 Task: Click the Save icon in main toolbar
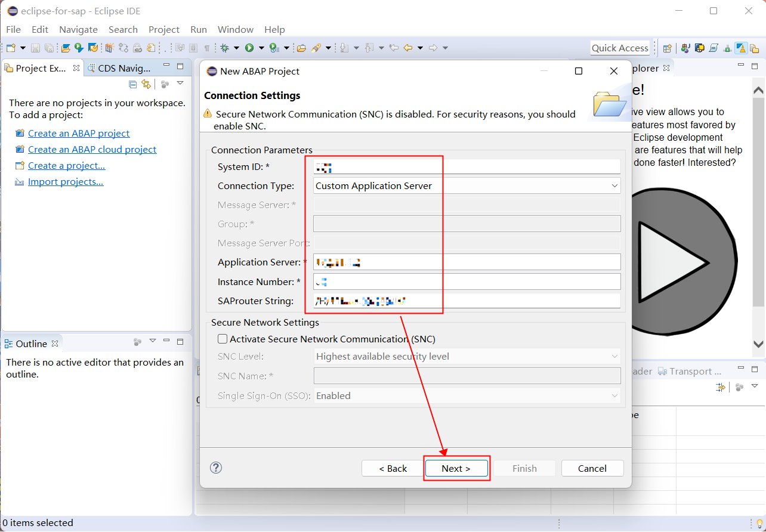click(x=35, y=48)
